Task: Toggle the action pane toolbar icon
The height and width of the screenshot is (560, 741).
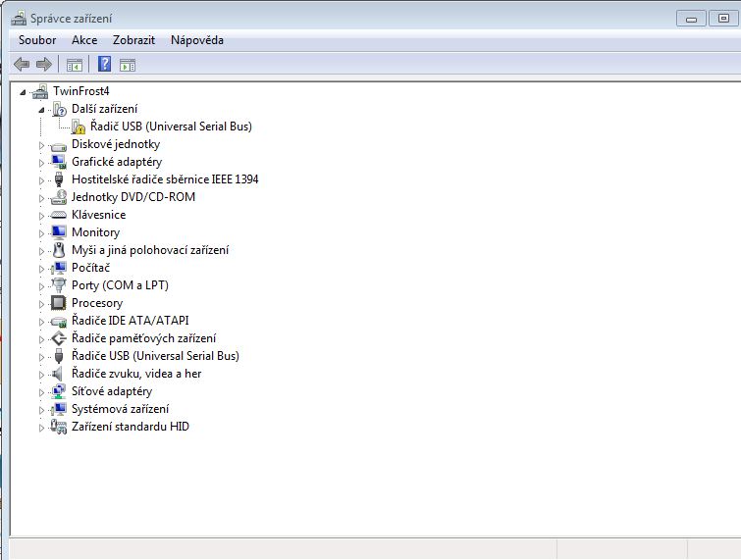Action: 128,65
